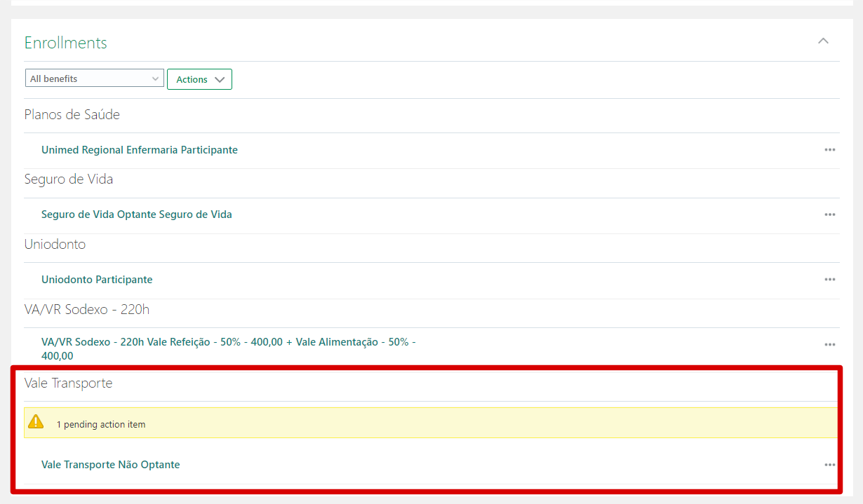Open Seguro de Vida Optante link
Screen dimensions: 863x504
coord(137,214)
